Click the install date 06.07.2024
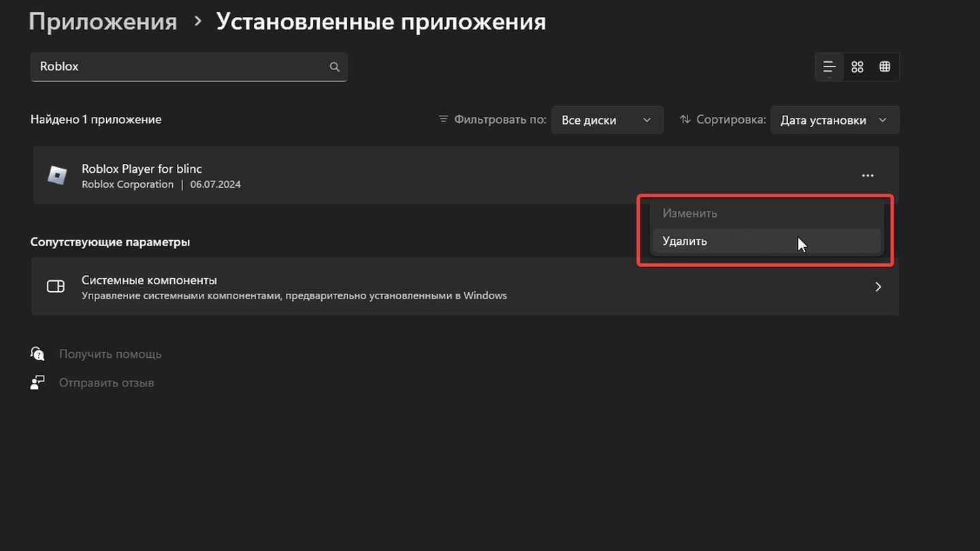Screen dimensions: 980x551 [215, 184]
